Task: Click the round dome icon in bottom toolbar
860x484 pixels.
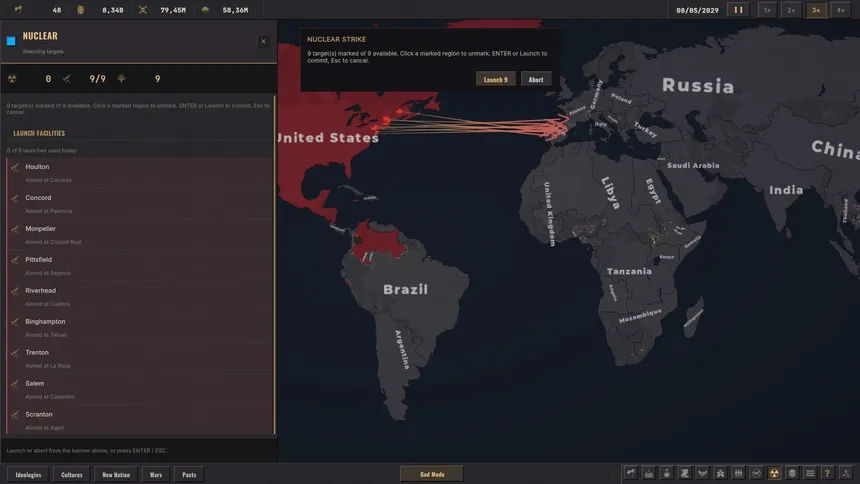Action: (x=756, y=473)
